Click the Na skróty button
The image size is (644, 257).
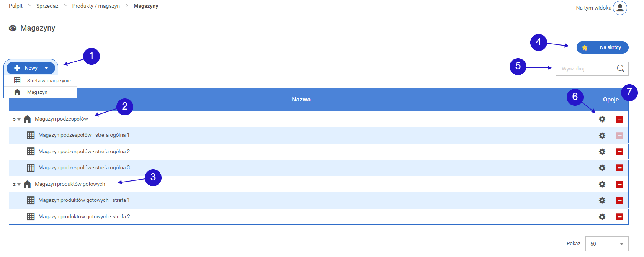(610, 47)
